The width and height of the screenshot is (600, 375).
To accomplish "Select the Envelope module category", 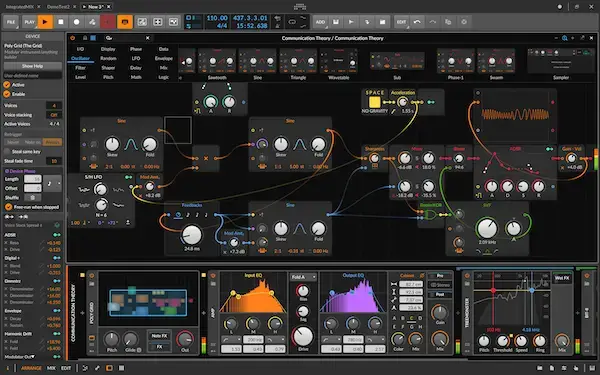I will tap(164, 59).
